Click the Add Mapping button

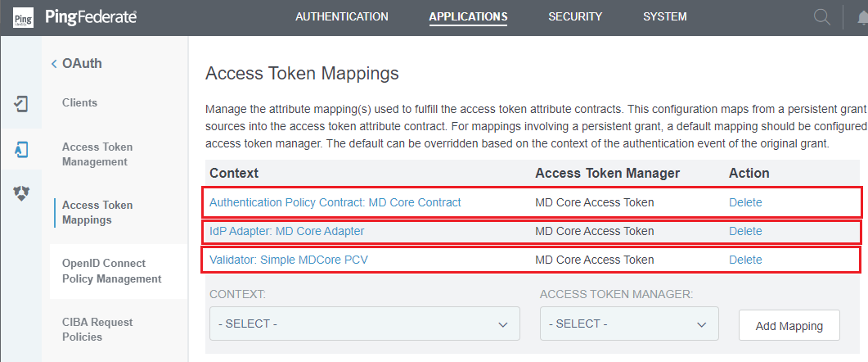pos(789,325)
